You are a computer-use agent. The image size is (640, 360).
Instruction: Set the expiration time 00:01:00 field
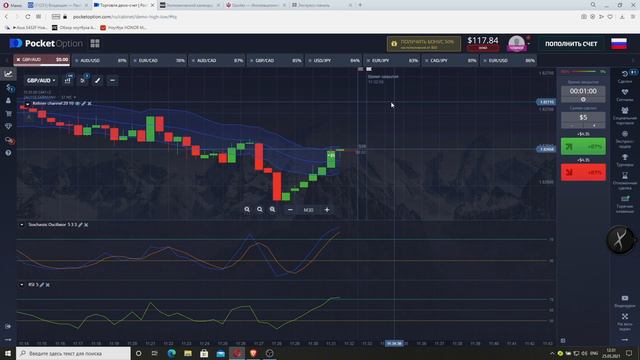click(583, 91)
